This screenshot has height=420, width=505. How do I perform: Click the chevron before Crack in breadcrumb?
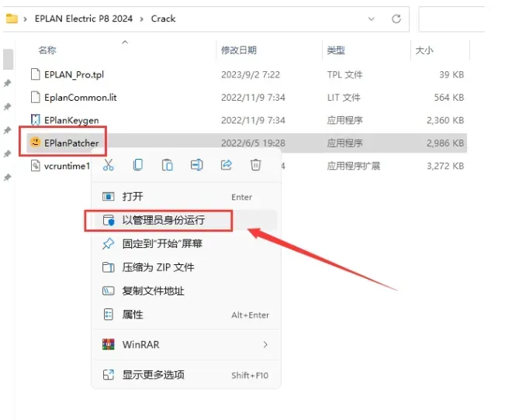(x=142, y=19)
